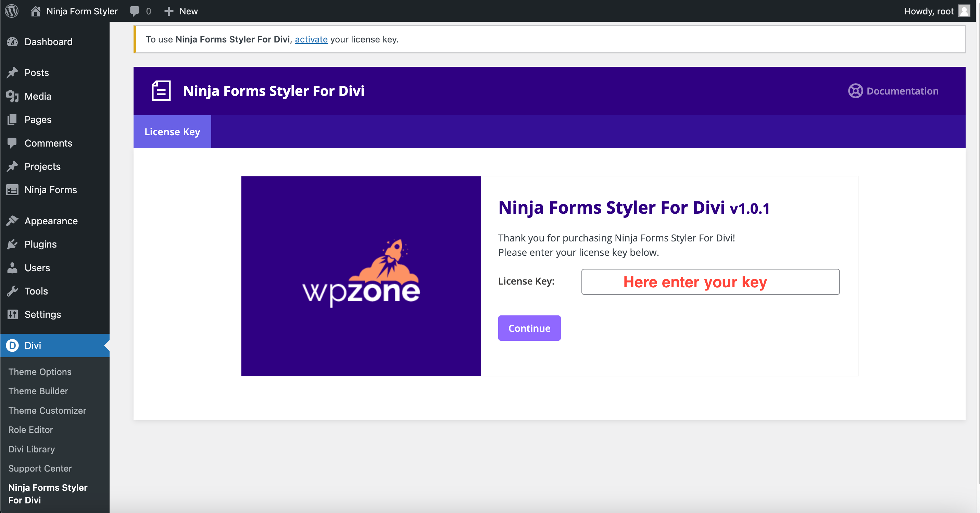
Task: Click the Appearance brush icon
Action: pyautogui.click(x=13, y=221)
